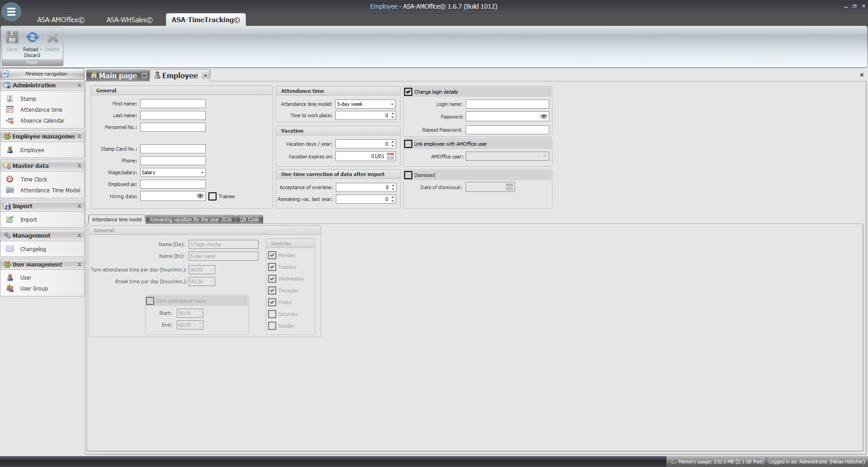Click the Save icon in the toolbar
The height and width of the screenshot is (467, 868).
pyautogui.click(x=12, y=38)
